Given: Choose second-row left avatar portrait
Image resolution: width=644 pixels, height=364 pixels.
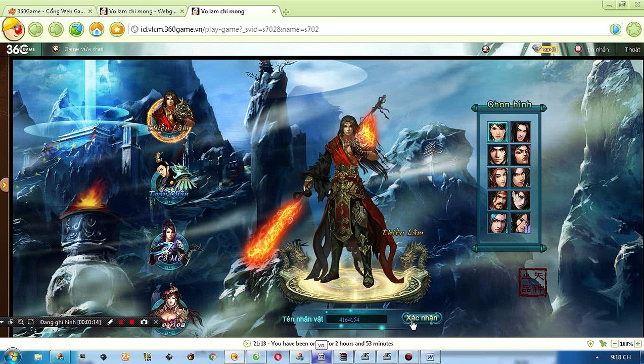Looking at the screenshot, I should pos(497,155).
